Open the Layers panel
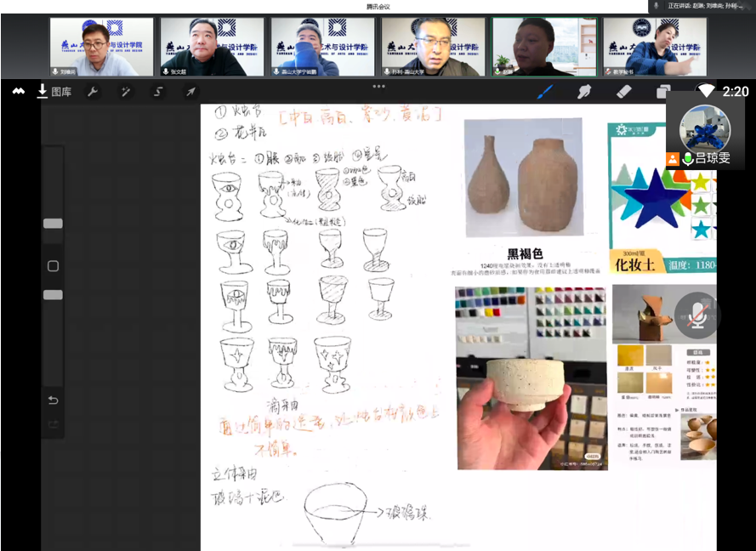Screen dimensions: 756x551 [663, 92]
